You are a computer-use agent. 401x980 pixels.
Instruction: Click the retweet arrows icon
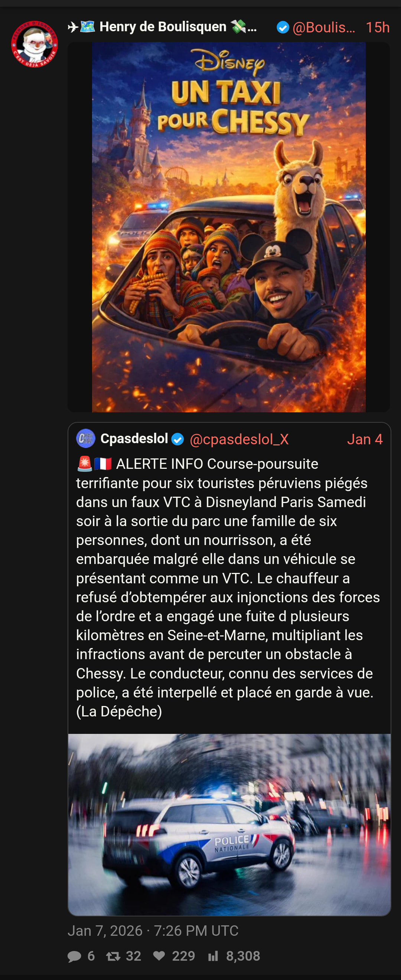click(x=113, y=956)
